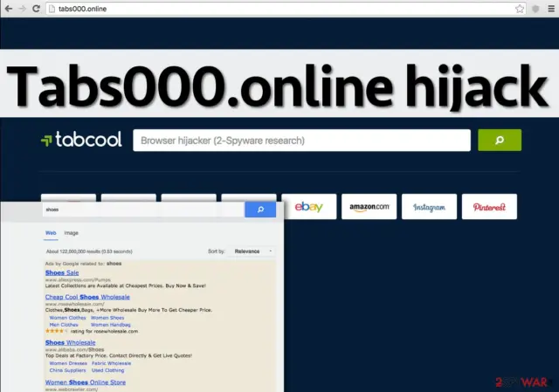Image resolution: width=559 pixels, height=392 pixels.
Task: Open the browser hamburger menu
Action: [551, 9]
